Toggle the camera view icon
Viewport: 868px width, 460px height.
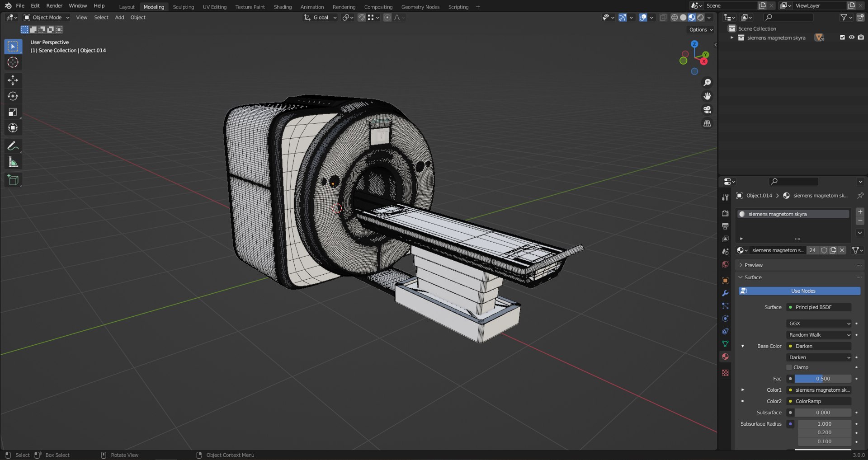pyautogui.click(x=707, y=110)
